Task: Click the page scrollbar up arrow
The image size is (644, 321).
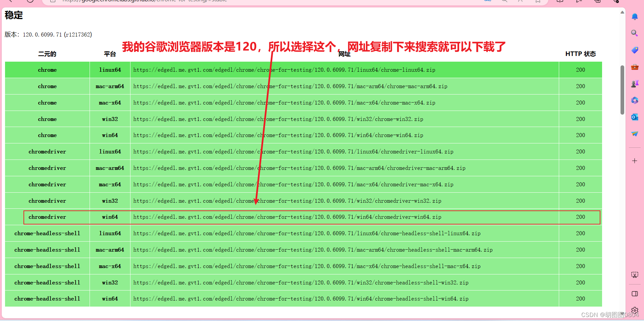Action: click(x=622, y=12)
